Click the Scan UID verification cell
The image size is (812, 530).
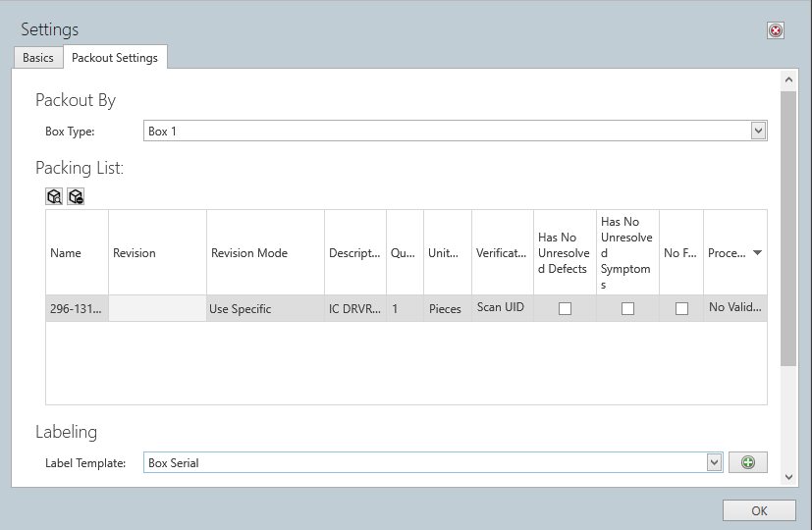tap(502, 307)
